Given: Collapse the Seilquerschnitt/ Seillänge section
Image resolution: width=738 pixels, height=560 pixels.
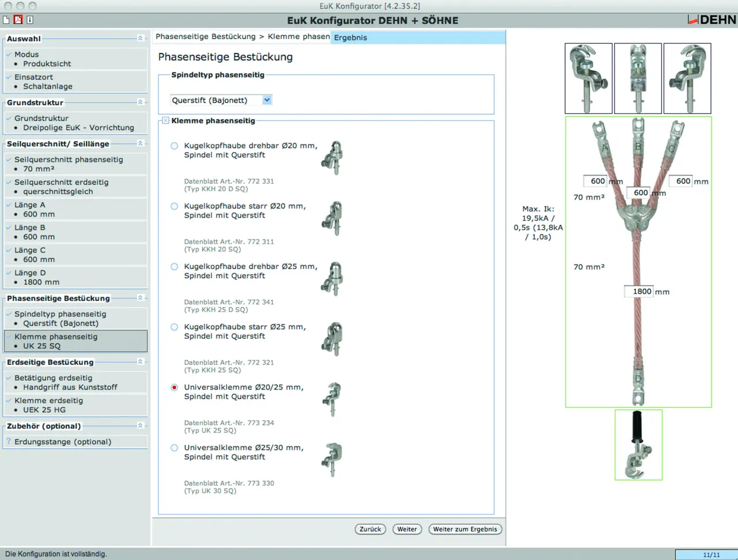Looking at the screenshot, I should pyautogui.click(x=140, y=143).
